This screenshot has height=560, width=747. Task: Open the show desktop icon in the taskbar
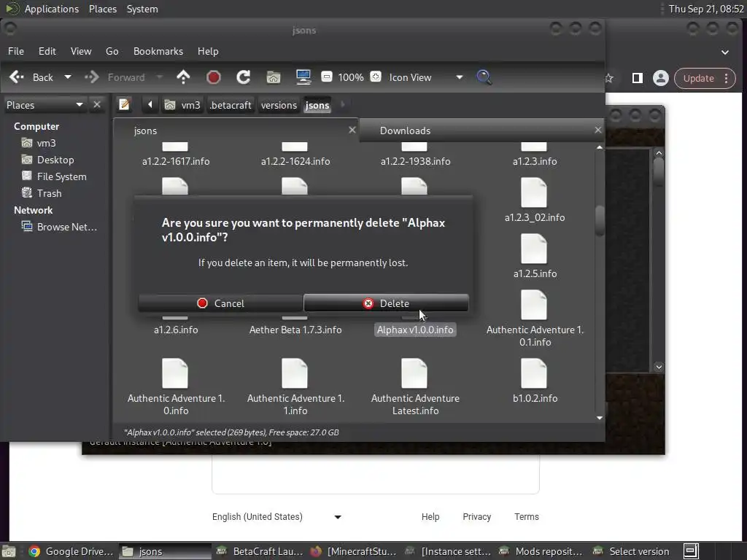(x=9, y=551)
